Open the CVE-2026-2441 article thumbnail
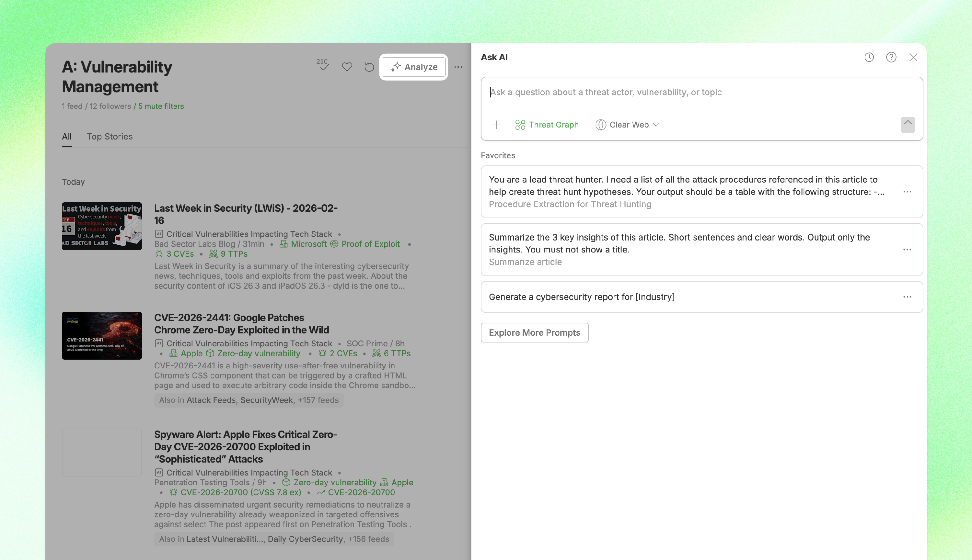Viewport: 972px width, 560px height. coord(102,335)
